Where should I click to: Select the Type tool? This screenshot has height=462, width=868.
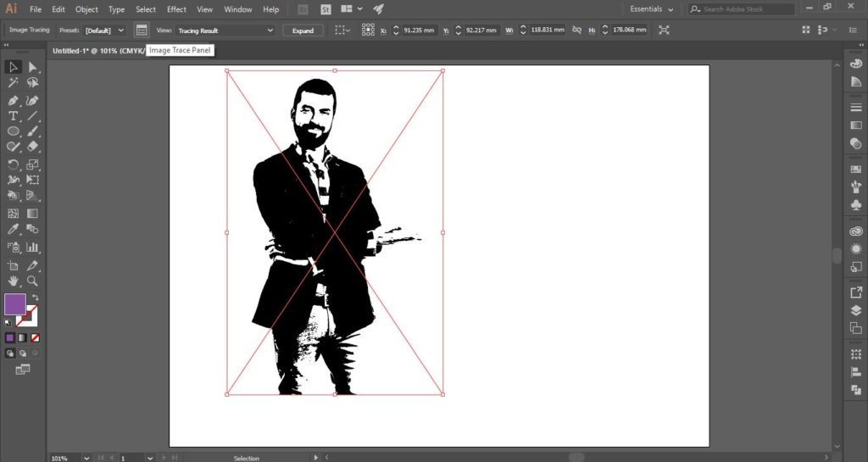(13, 116)
